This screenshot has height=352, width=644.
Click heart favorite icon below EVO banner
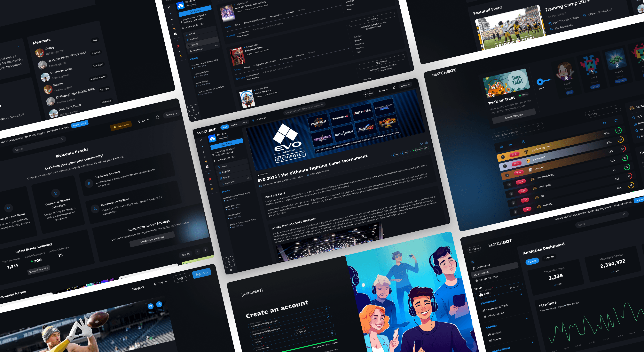point(421,143)
